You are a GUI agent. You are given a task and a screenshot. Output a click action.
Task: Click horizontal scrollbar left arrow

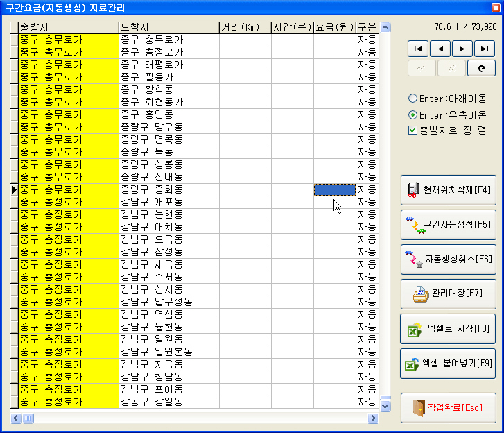tap(16, 418)
